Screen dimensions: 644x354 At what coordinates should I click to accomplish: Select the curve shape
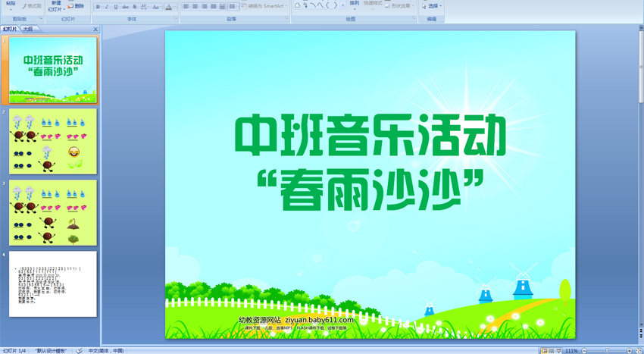320,5
